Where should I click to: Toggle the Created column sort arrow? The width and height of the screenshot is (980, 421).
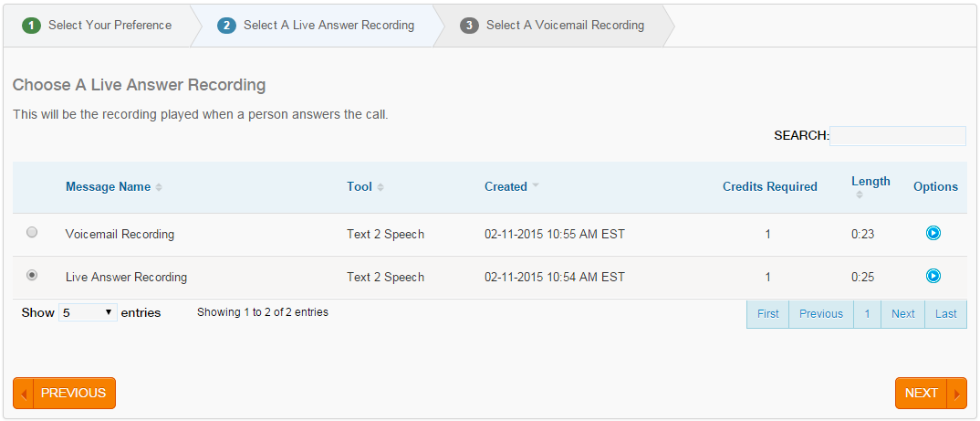536,186
